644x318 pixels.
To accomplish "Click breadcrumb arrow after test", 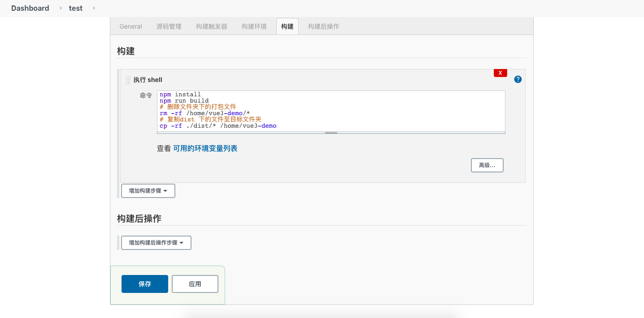I will (x=94, y=8).
